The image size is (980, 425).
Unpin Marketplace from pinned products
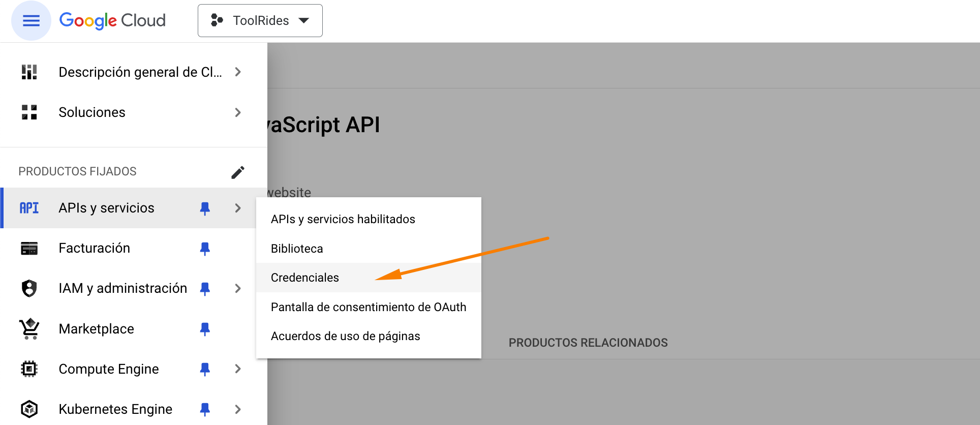205,329
